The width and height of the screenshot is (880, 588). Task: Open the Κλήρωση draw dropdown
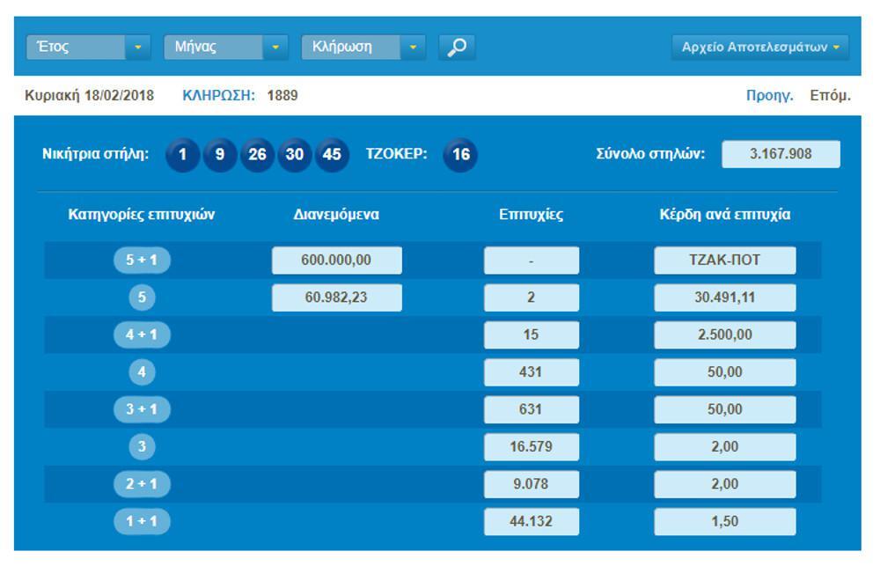click(x=363, y=48)
